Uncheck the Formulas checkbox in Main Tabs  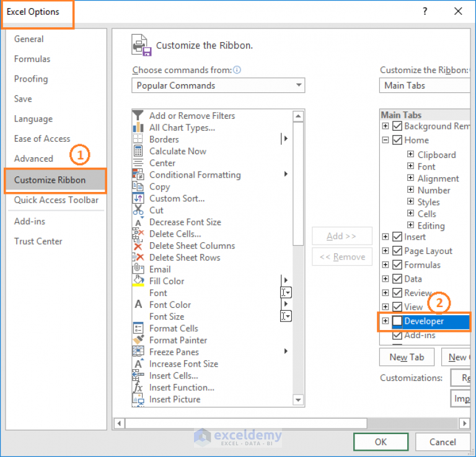coord(397,265)
